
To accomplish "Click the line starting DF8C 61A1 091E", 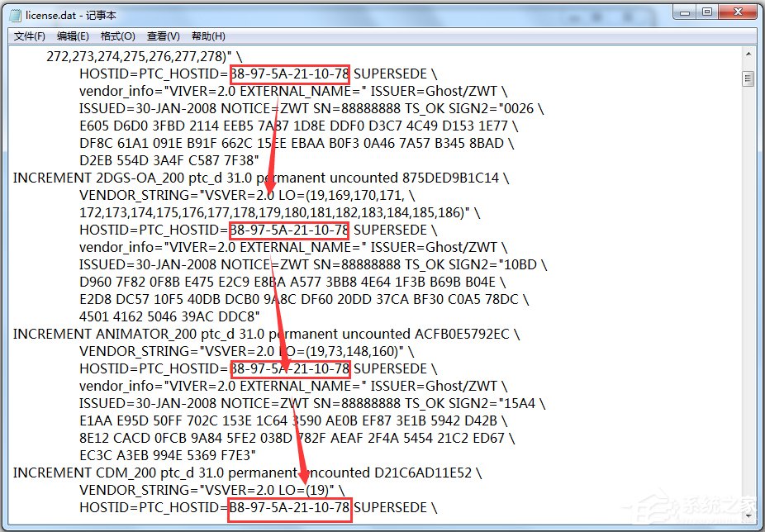I will click(x=297, y=143).
